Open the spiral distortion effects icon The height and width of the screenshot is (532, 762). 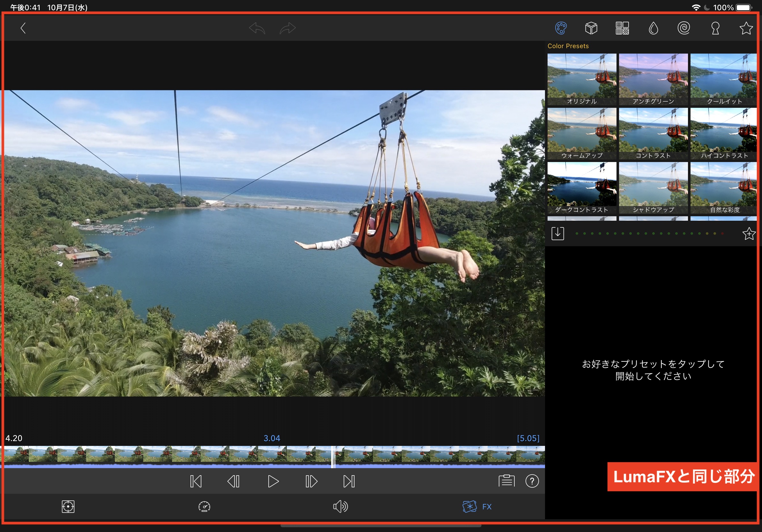(x=684, y=28)
